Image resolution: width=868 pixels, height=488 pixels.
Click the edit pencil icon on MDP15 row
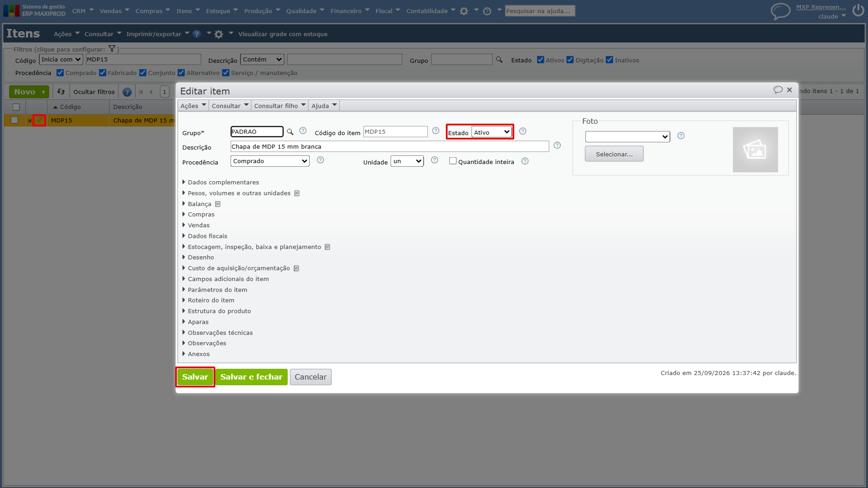coord(39,121)
